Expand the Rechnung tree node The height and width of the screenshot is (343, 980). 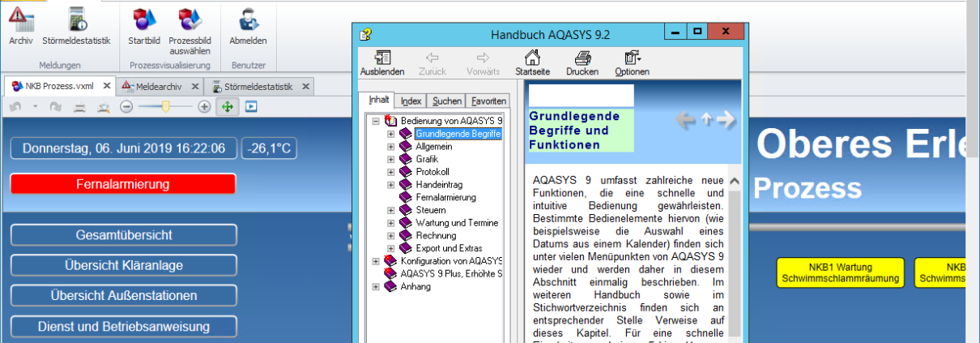(391, 235)
